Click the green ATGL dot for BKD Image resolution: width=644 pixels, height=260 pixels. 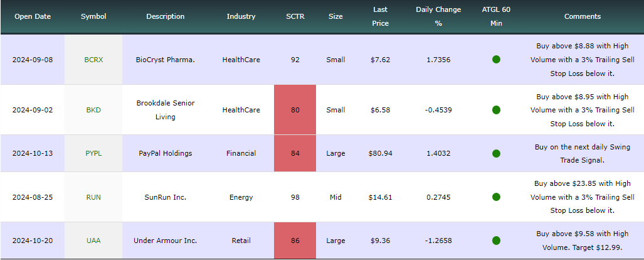496,110
